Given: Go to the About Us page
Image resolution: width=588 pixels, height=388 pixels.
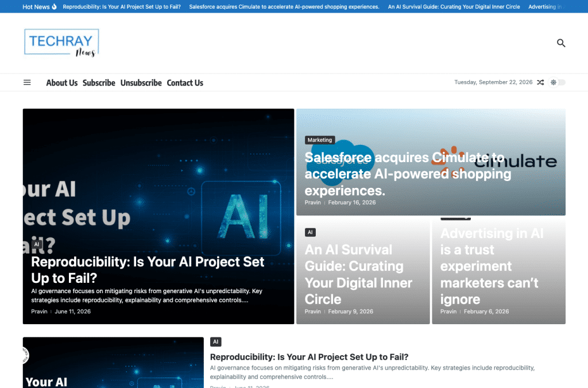Looking at the screenshot, I should click(62, 83).
